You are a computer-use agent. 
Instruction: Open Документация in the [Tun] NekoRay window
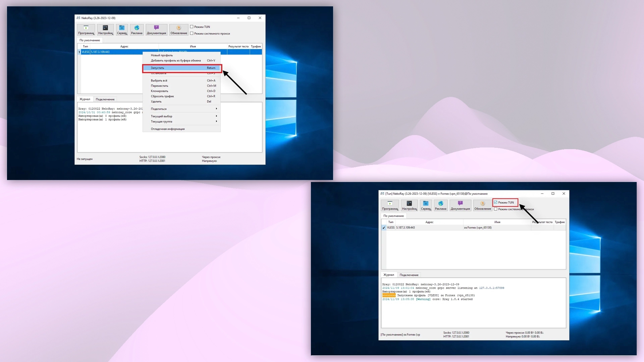(x=460, y=205)
